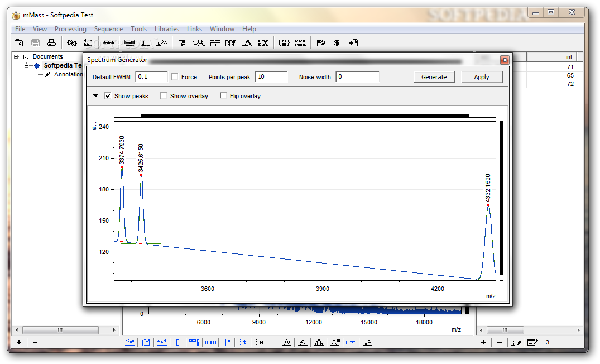Click the documents panel horizontal scrollbar
The height and width of the screenshot is (364, 600).
coord(65,330)
